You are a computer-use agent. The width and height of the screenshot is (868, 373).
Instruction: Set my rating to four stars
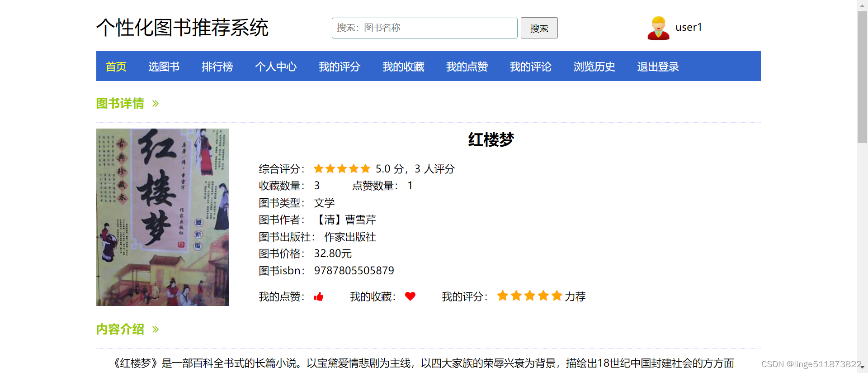[543, 296]
